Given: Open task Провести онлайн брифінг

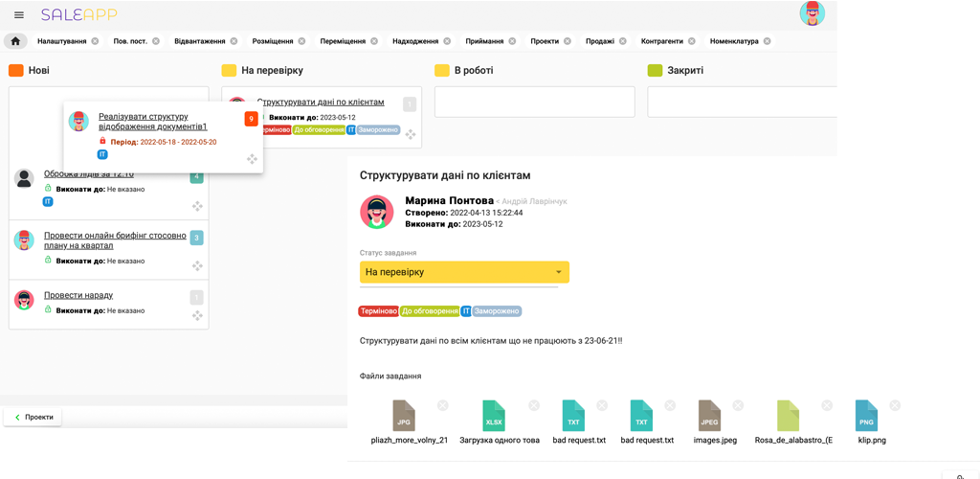Looking at the screenshot, I should 115,240.
